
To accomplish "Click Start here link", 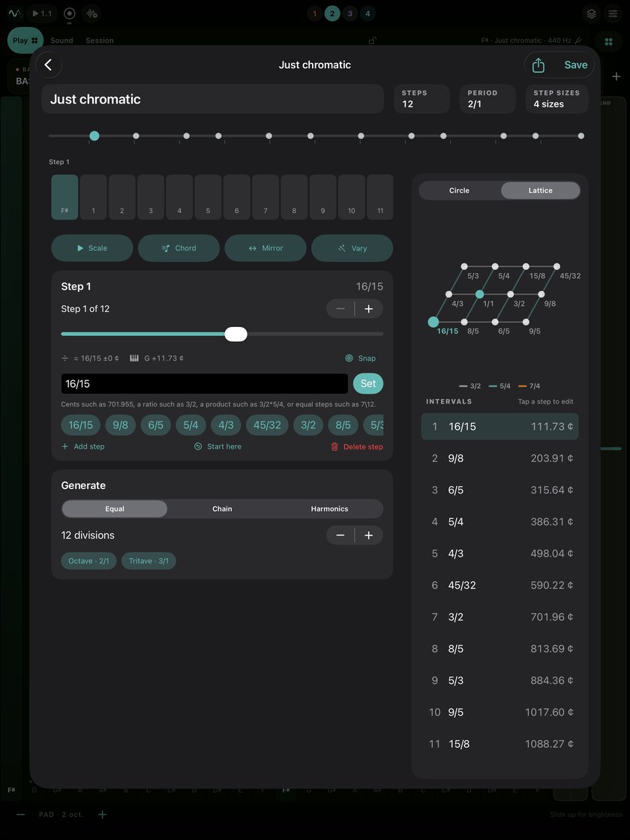I will click(218, 446).
